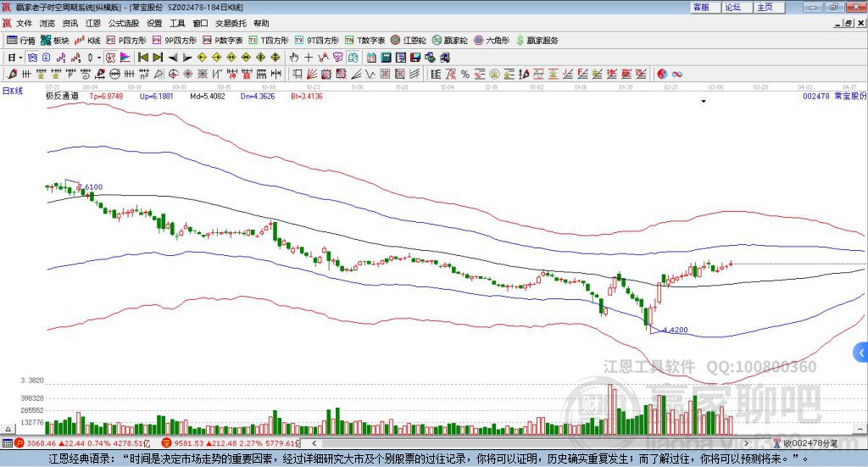The image size is (868, 467).
Task: Click the black right arrow step icon
Action: [187, 58]
